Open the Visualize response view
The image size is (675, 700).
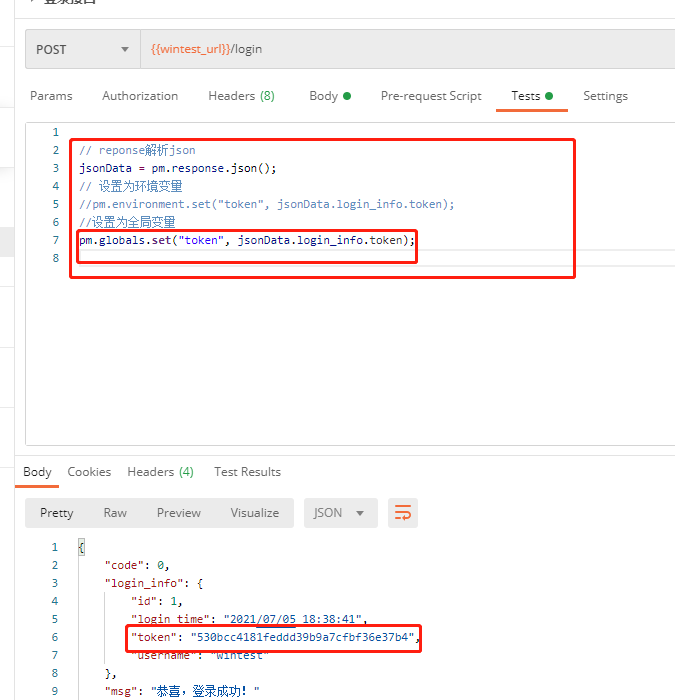(x=254, y=513)
